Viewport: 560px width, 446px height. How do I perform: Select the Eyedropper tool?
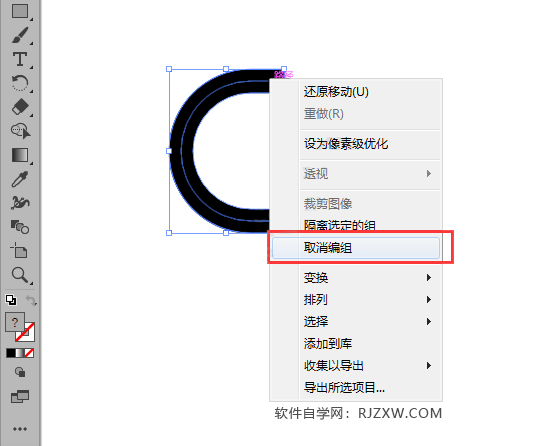click(20, 179)
